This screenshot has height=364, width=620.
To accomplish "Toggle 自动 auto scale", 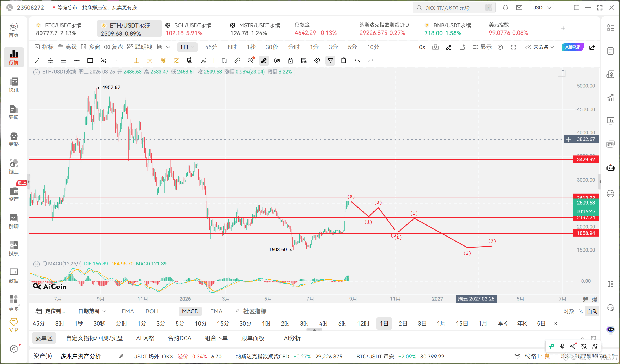I will (x=592, y=311).
